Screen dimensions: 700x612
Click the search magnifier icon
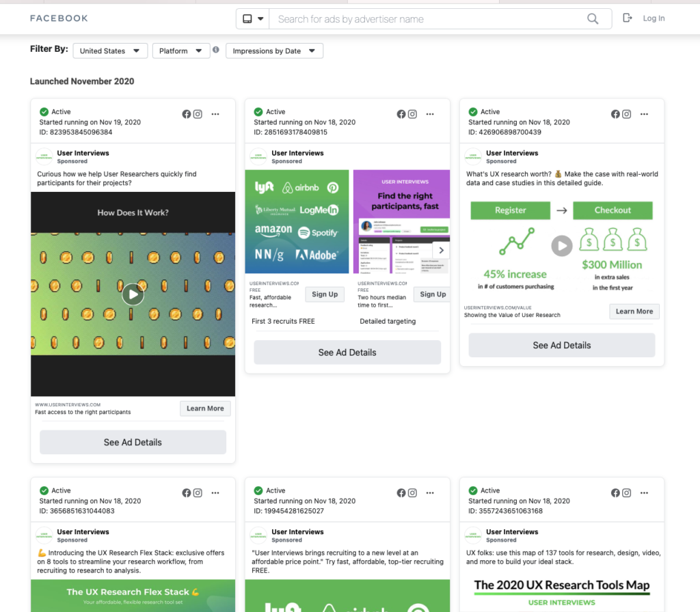point(593,19)
